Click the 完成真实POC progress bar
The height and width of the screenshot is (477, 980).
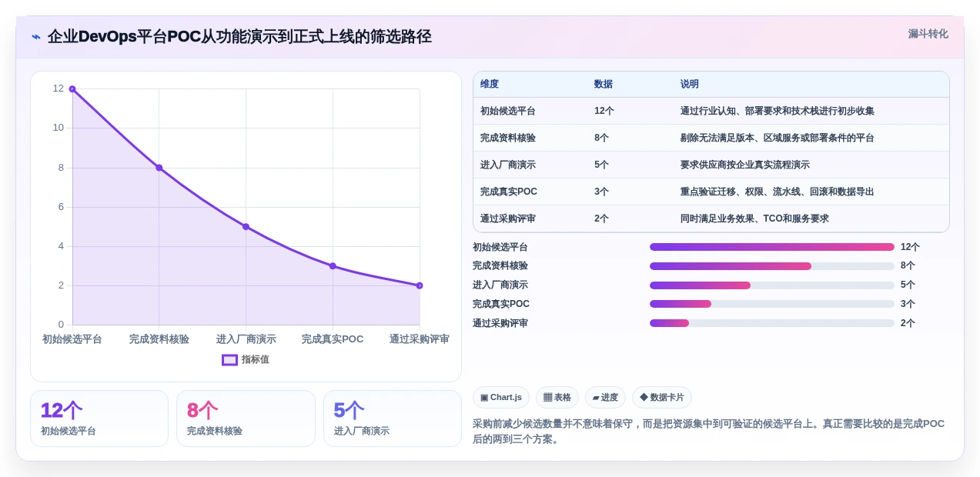coord(772,304)
